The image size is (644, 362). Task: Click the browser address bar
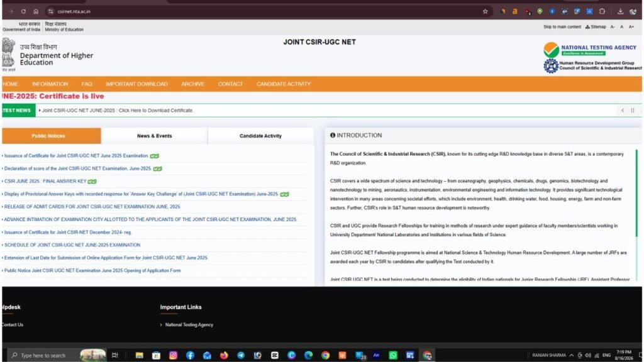tap(267, 11)
